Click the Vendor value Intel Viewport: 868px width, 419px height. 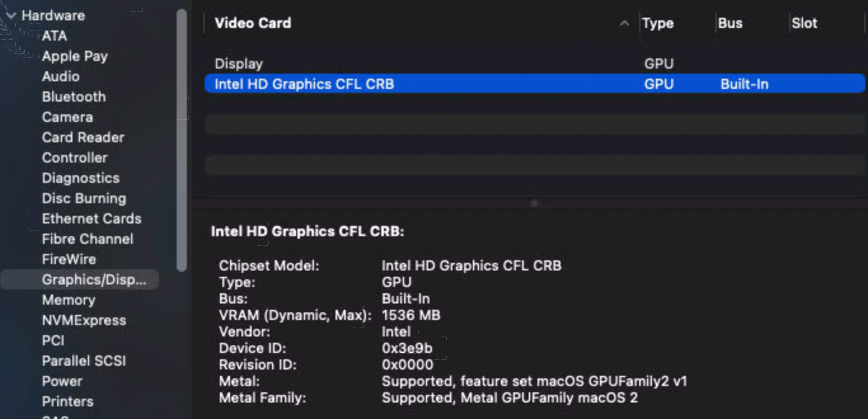pos(397,331)
